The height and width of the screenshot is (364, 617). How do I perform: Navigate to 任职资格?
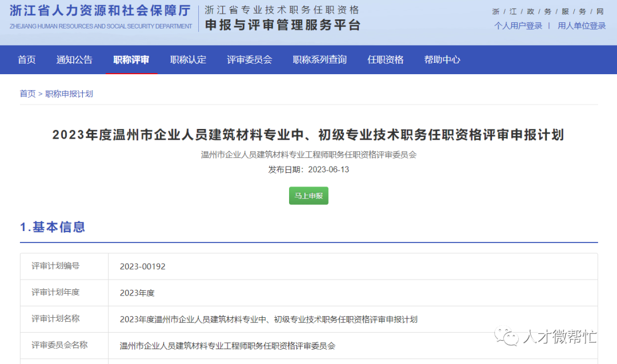386,59
